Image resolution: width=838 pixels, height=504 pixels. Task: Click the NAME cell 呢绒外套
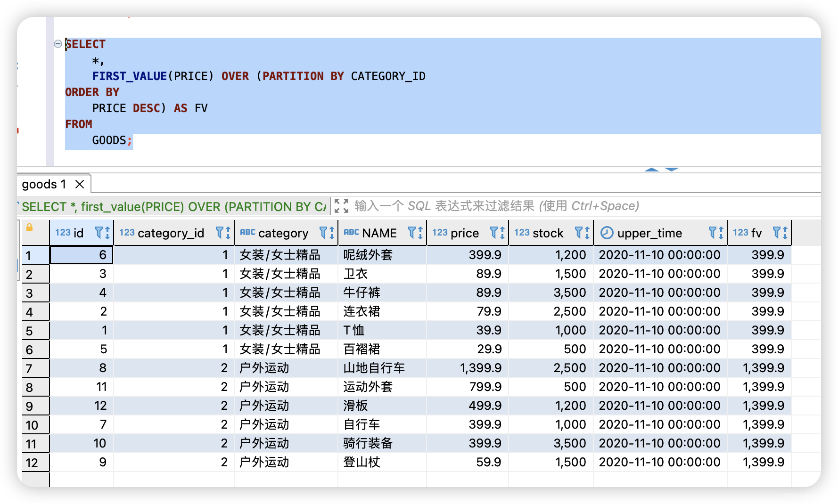(x=382, y=255)
